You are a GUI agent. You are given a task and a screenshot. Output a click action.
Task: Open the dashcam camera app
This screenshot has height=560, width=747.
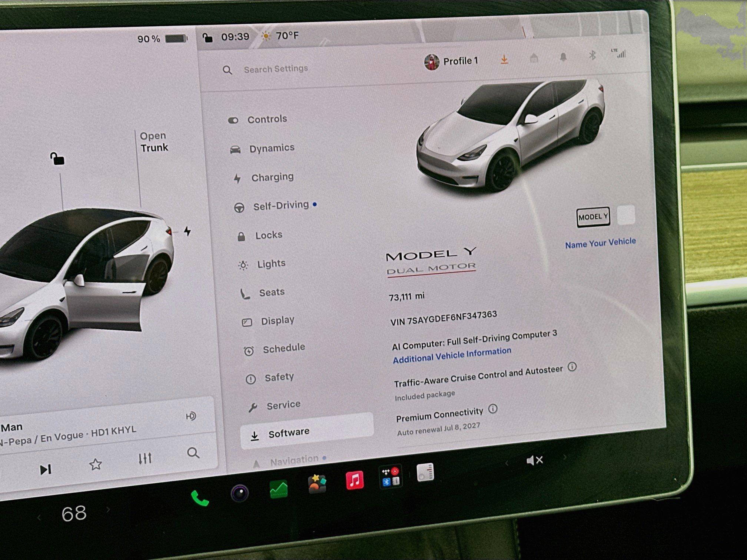tap(239, 493)
